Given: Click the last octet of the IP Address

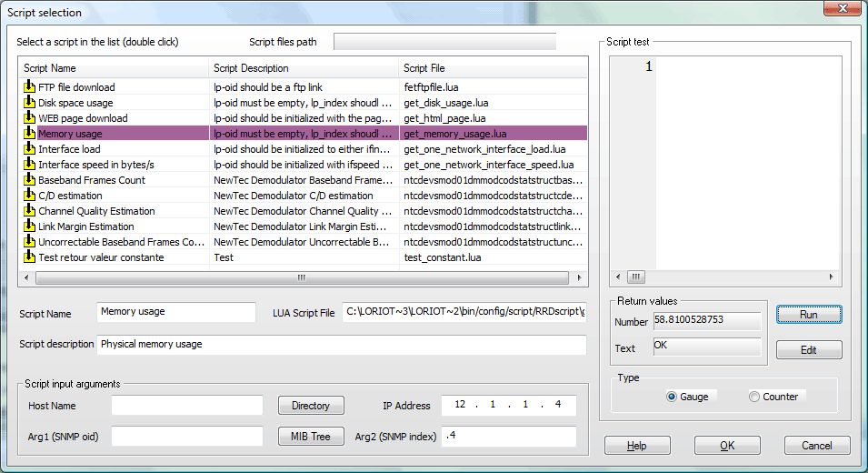Looking at the screenshot, I should pyautogui.click(x=557, y=404).
